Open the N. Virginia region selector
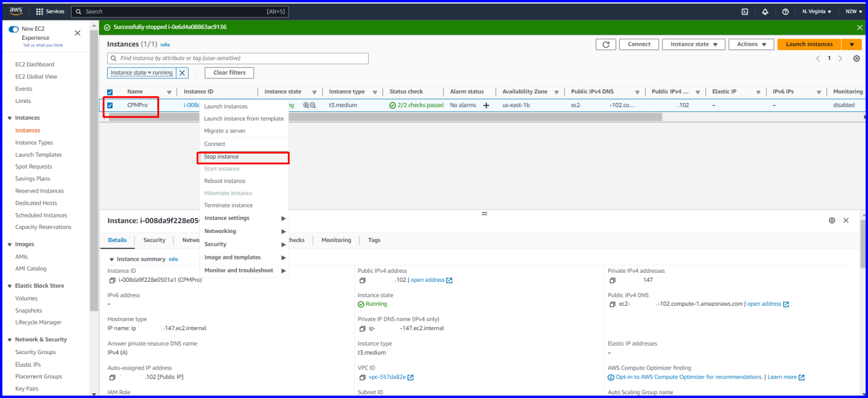 coord(816,11)
